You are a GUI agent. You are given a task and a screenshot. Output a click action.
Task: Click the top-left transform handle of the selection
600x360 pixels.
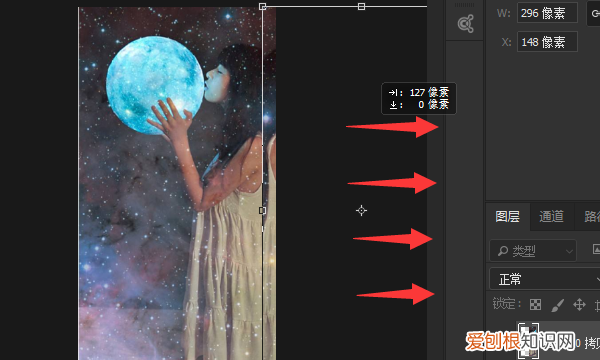click(x=262, y=6)
